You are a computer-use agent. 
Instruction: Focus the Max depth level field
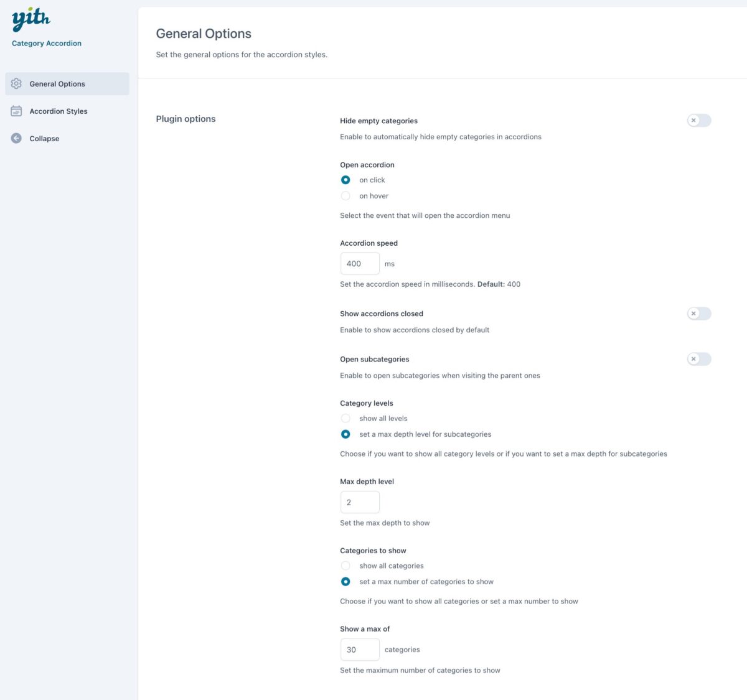(x=360, y=502)
